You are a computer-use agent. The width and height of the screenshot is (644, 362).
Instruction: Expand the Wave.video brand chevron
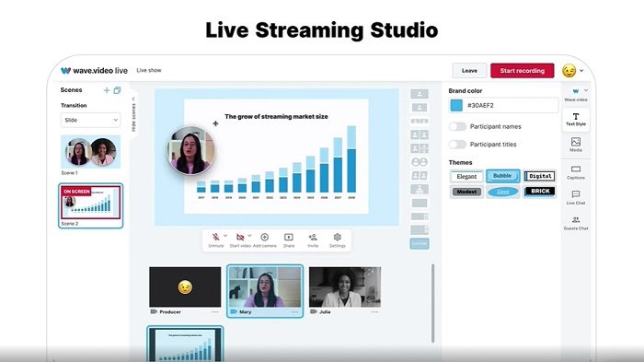[586, 90]
